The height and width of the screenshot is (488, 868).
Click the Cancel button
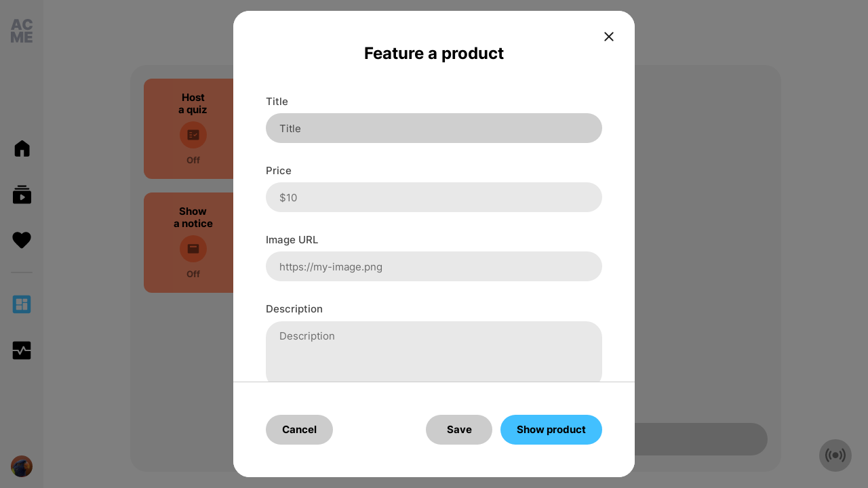tap(299, 430)
